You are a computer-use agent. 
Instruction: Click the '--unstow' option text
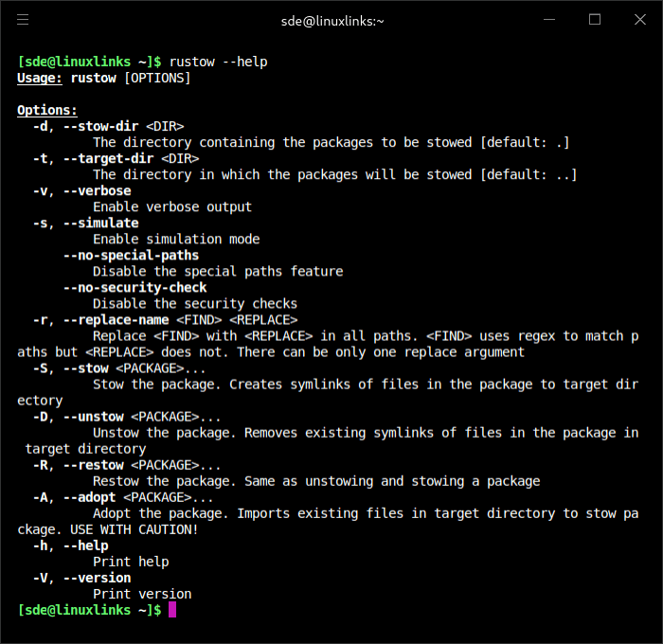(x=93, y=416)
